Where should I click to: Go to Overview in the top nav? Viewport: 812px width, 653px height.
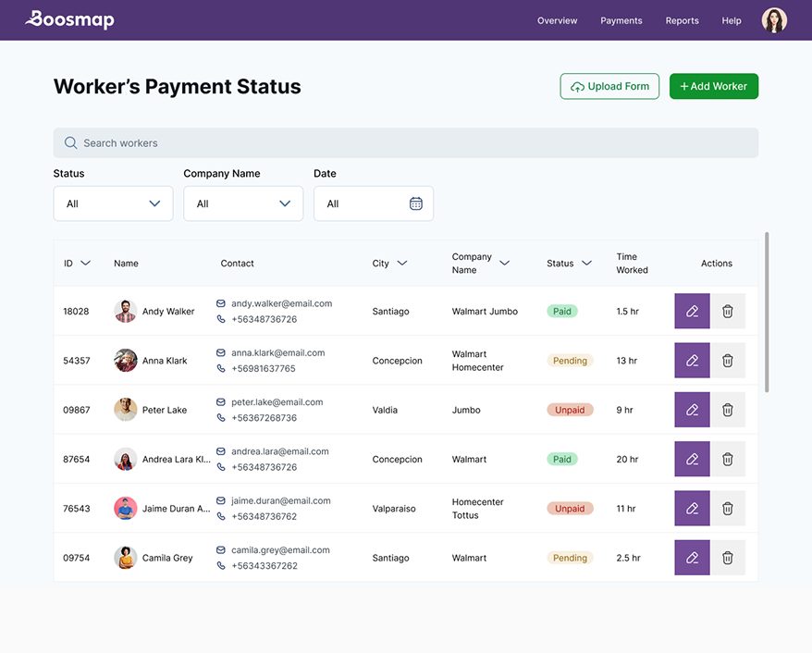558,20
